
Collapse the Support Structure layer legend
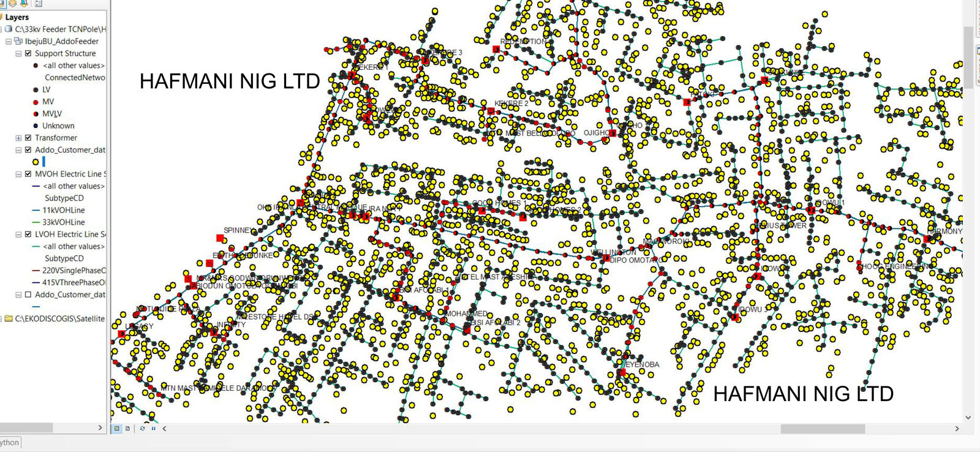tap(18, 53)
